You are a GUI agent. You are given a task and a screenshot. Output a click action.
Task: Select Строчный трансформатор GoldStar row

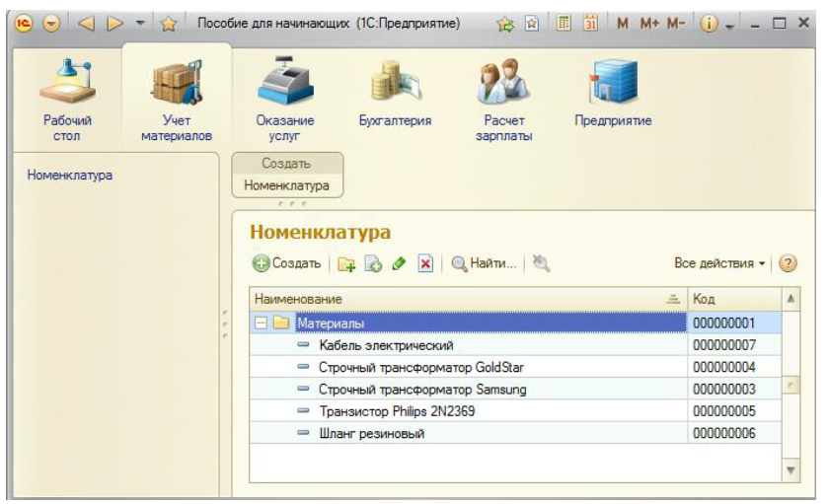[515, 367]
